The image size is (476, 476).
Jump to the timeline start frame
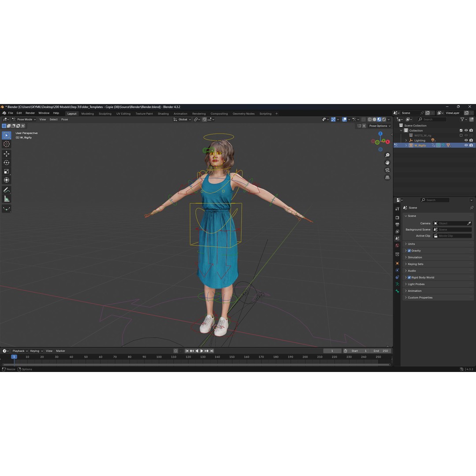(187, 351)
